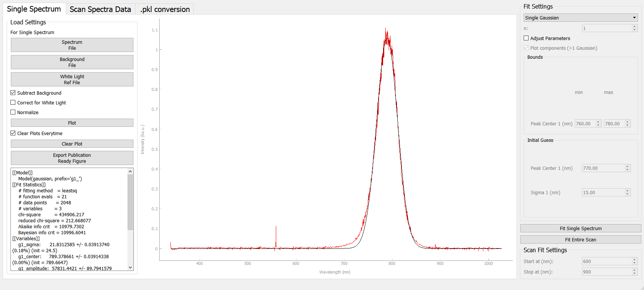Image resolution: width=644 pixels, height=290 pixels.
Task: Open the .pkl conversion tab
Action: [165, 9]
